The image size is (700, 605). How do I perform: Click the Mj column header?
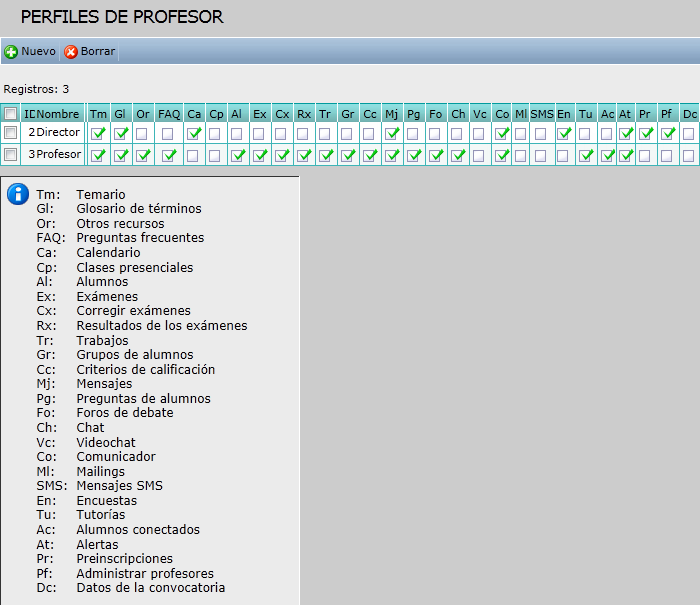(x=392, y=114)
